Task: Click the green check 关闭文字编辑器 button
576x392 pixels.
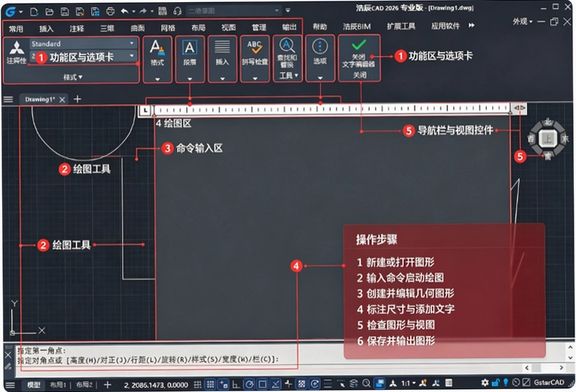Action: (359, 54)
